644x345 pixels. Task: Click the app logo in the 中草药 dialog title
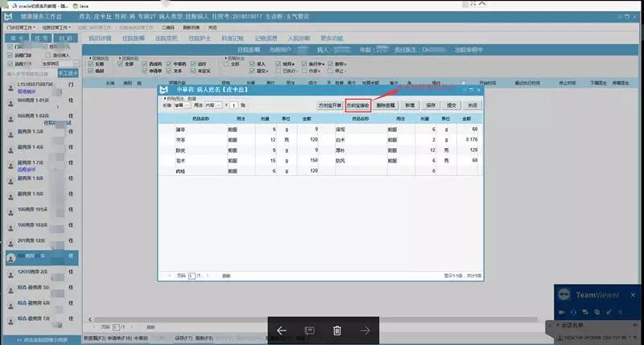tap(164, 89)
